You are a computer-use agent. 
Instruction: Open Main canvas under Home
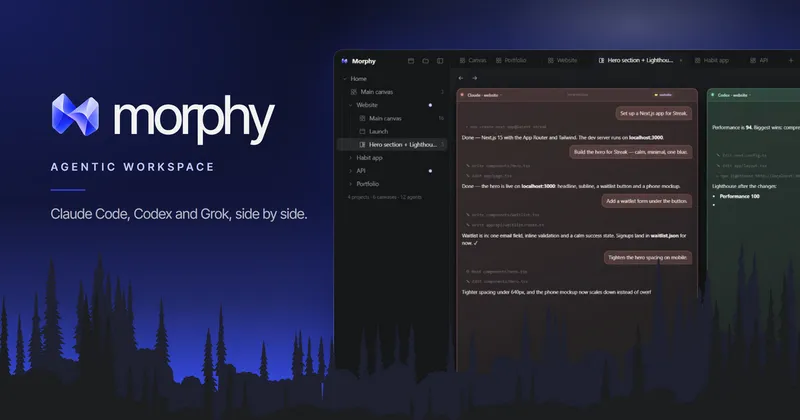click(x=393, y=92)
